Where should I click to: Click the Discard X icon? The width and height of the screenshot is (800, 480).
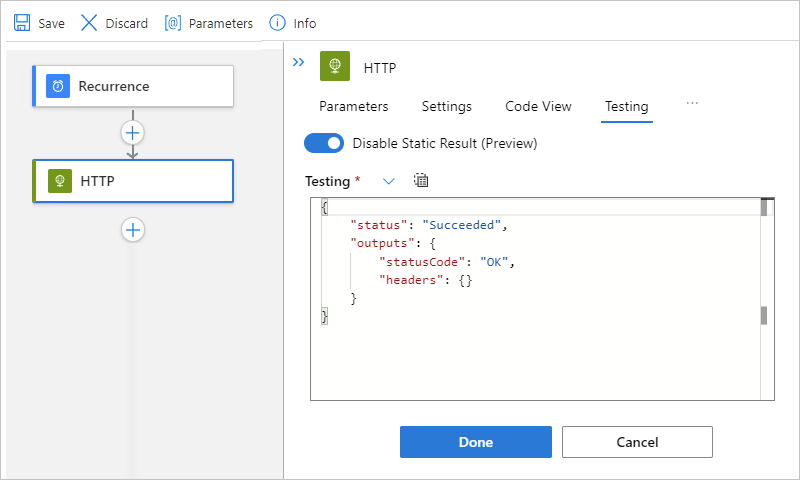pos(89,22)
